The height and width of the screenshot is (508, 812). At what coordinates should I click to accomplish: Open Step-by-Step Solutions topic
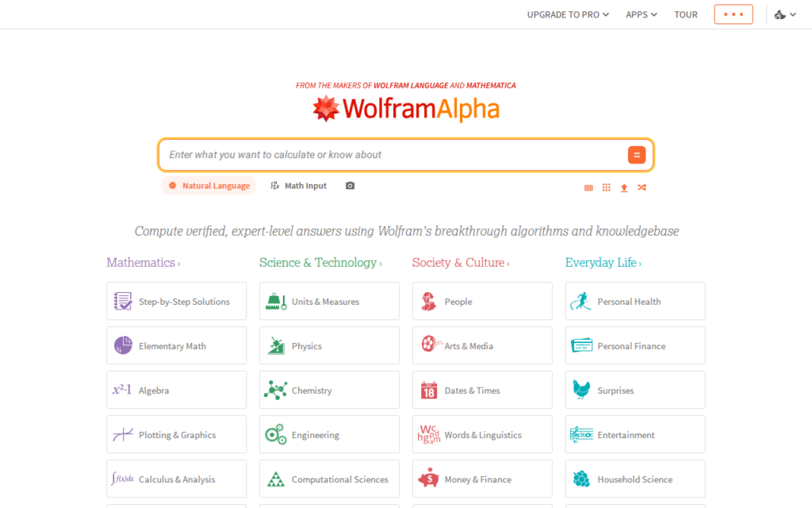pos(177,301)
